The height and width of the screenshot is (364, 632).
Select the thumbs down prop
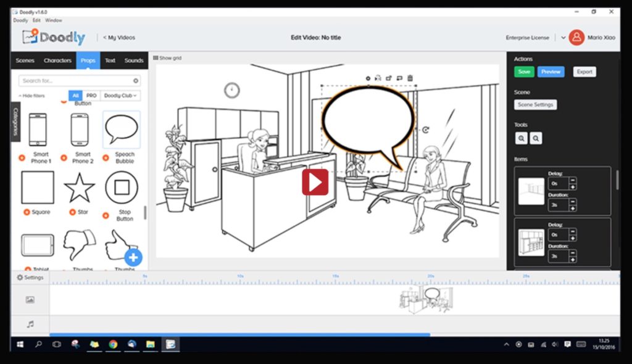tap(80, 245)
